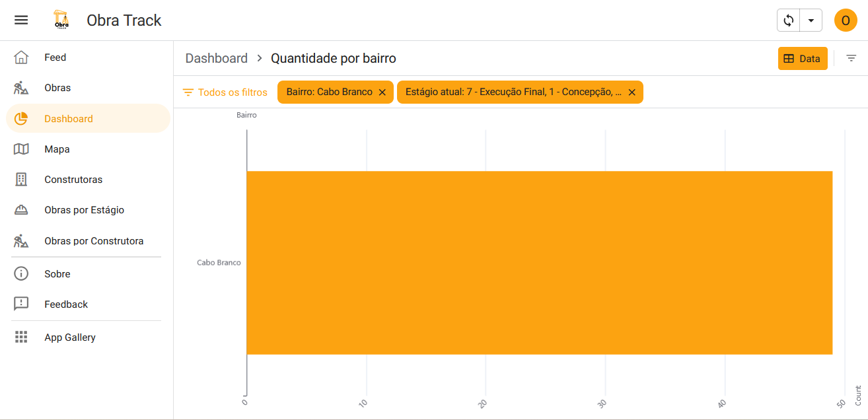The width and height of the screenshot is (868, 420).
Task: Expand Todos os filtros panel
Action: pyautogui.click(x=225, y=92)
